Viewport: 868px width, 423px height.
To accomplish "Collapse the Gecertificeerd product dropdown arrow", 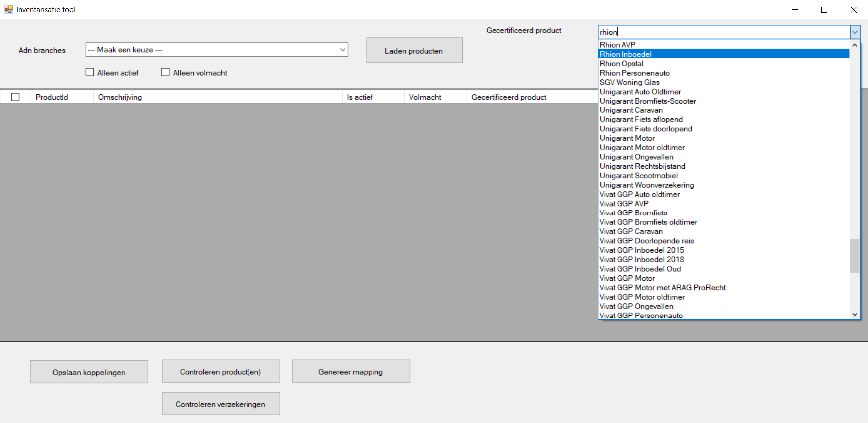I will tap(855, 32).
